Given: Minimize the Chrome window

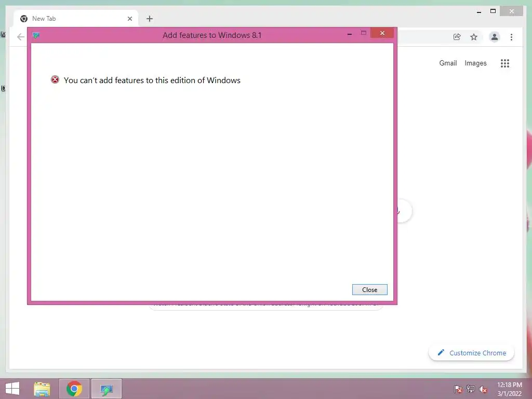Looking at the screenshot, I should 478,12.
